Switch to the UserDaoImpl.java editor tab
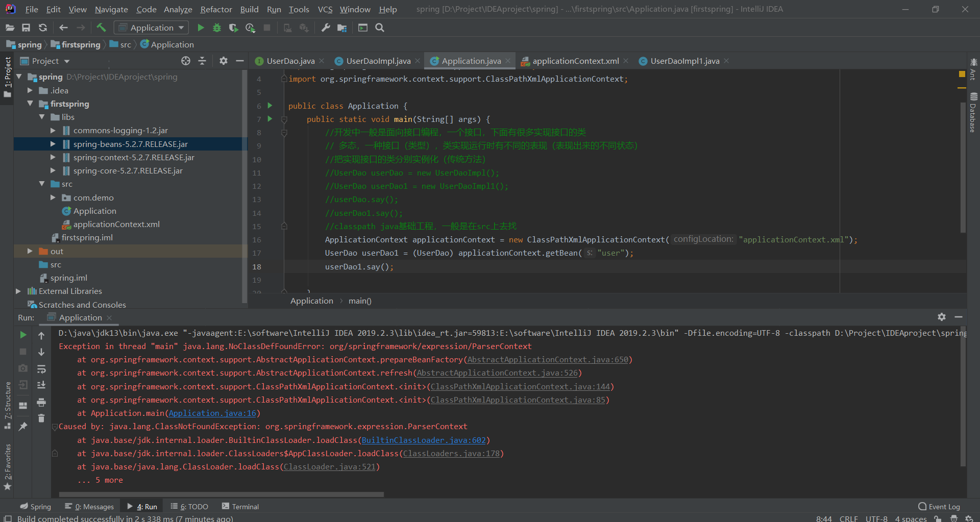 [378, 61]
